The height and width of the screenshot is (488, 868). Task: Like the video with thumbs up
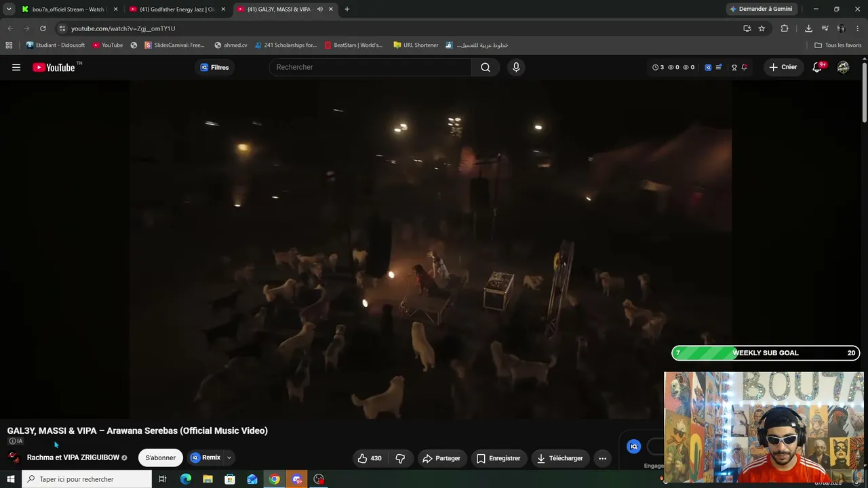[x=370, y=458]
